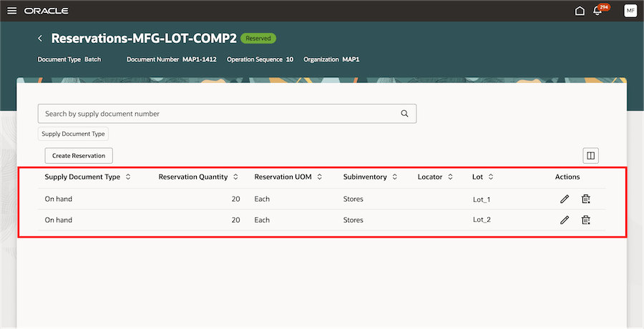Screen dimensions: 644x329
Task: Click the Oracle logo
Action: (46, 11)
